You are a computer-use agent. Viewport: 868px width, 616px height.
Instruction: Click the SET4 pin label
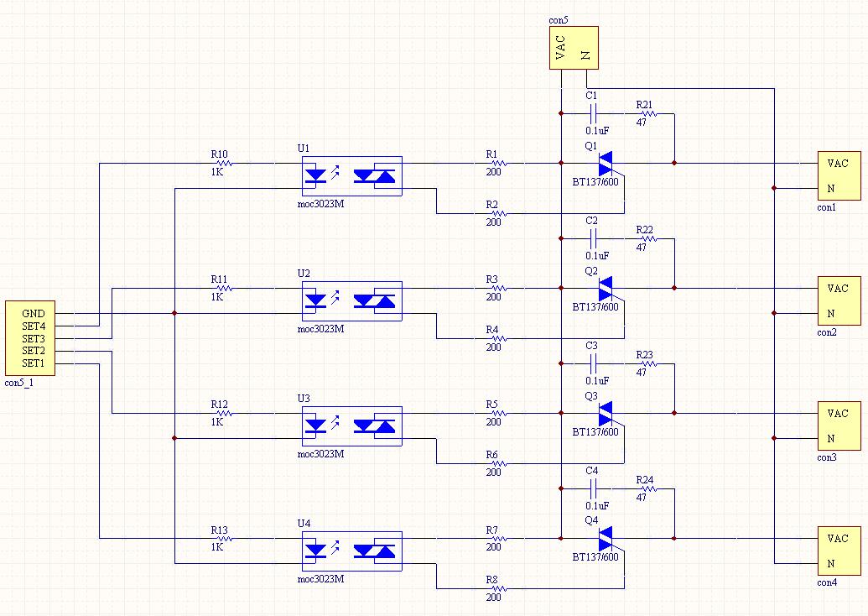[x=34, y=326]
